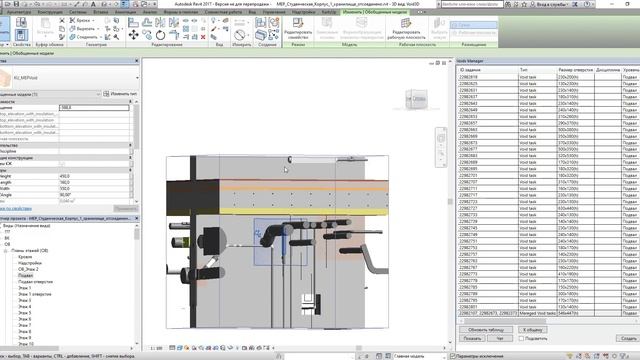Click the Text 'A' icon in quick access toolbar
This screenshot has width=640, height=360.
click(93, 4)
